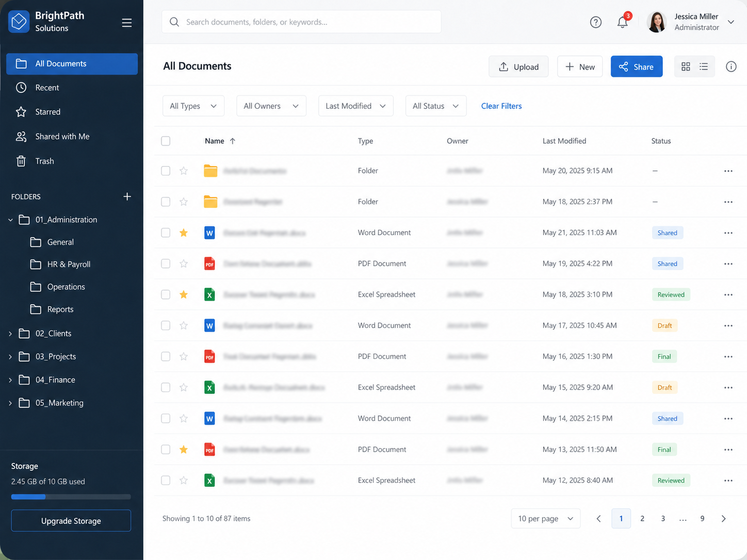This screenshot has height=560, width=747.
Task: Tick the checkbox for May 17, 2025 Word document
Action: point(166,325)
